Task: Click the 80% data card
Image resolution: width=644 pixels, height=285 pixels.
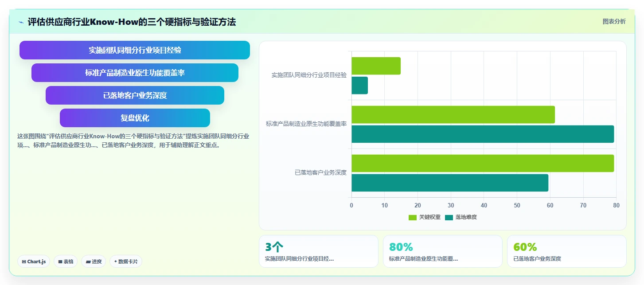Action: pyautogui.click(x=443, y=251)
